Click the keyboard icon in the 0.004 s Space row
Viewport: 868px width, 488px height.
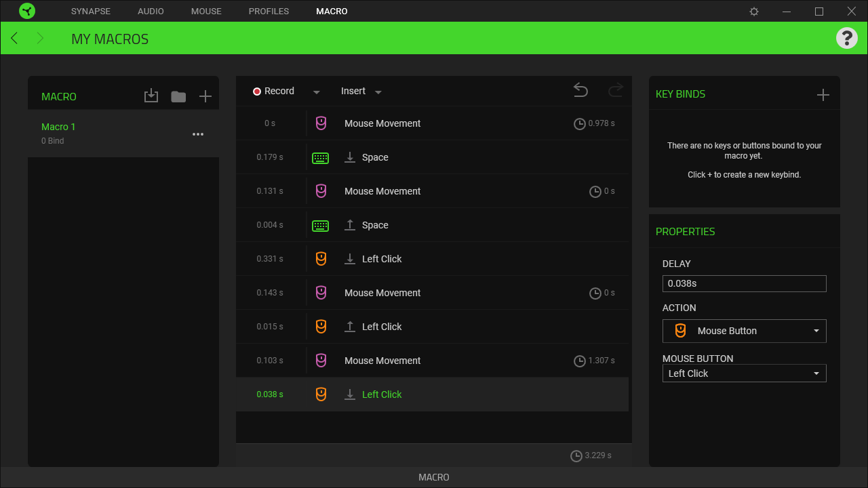pyautogui.click(x=321, y=226)
